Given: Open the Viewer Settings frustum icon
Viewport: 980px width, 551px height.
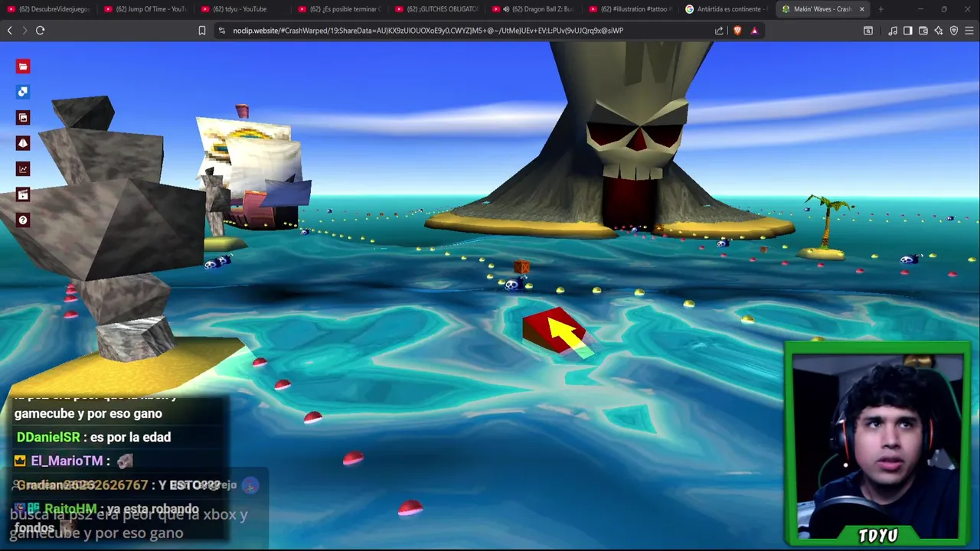Looking at the screenshot, I should click(23, 143).
